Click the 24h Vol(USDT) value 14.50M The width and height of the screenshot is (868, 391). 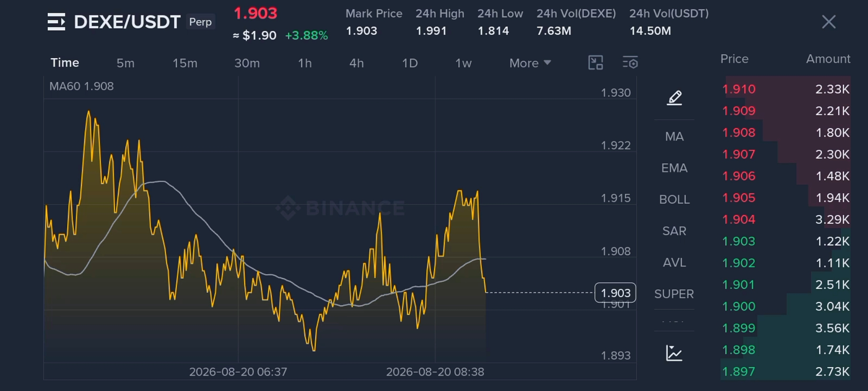650,31
